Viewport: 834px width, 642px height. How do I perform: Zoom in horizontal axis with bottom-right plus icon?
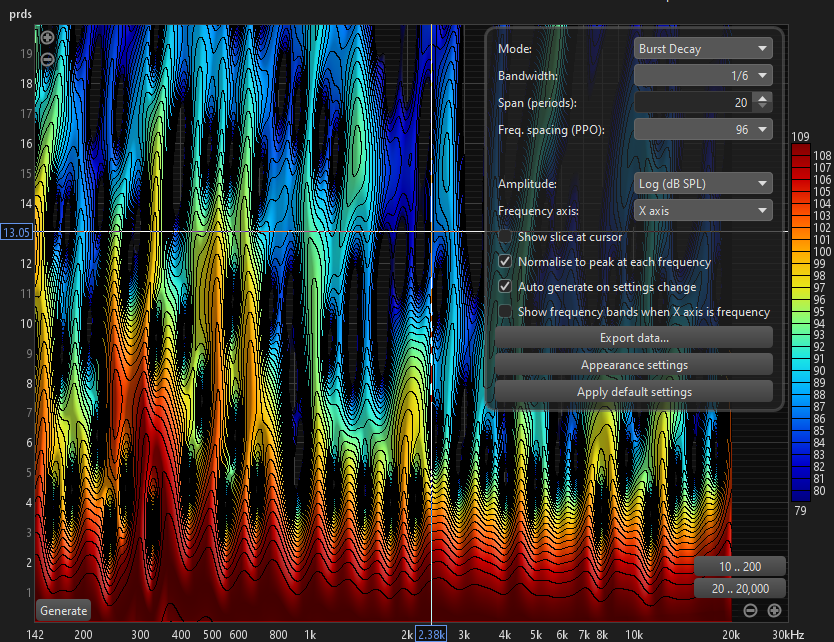(774, 611)
